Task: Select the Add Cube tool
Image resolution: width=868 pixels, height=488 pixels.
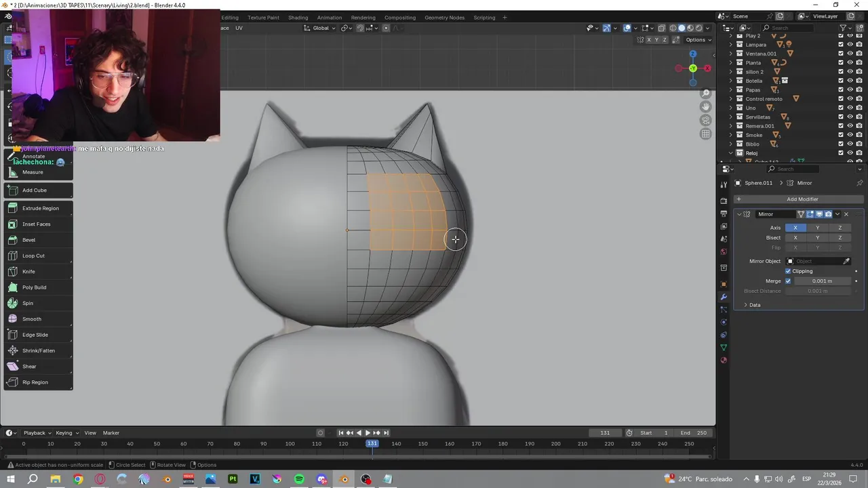Action: [38, 190]
